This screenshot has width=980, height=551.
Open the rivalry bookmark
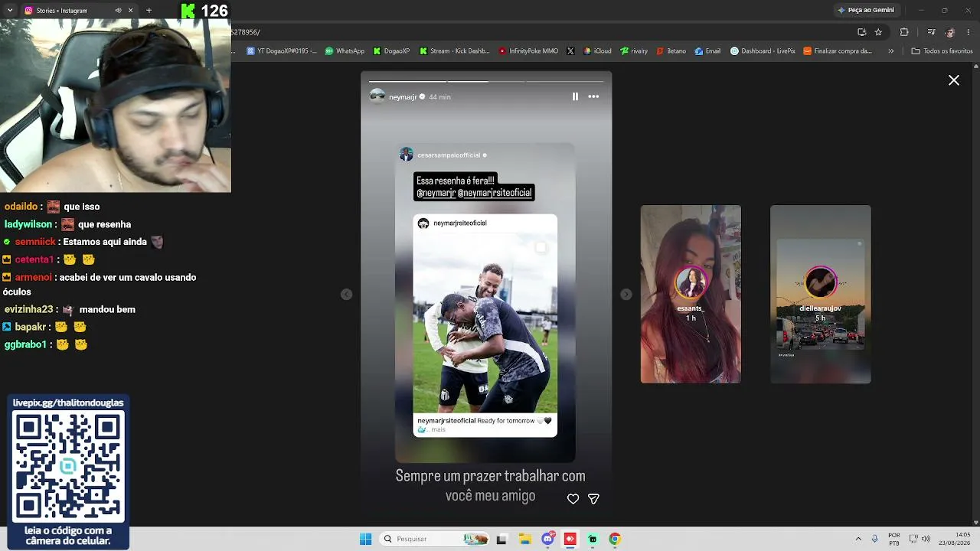[x=634, y=51]
